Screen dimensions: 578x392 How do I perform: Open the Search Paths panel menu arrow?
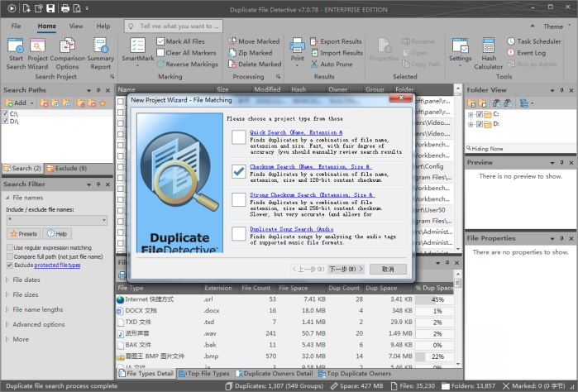88,90
